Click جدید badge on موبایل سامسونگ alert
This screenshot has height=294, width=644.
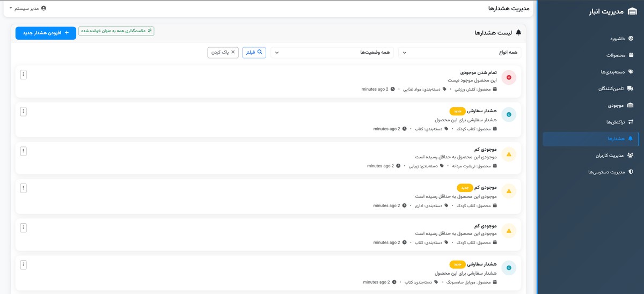(x=458, y=264)
